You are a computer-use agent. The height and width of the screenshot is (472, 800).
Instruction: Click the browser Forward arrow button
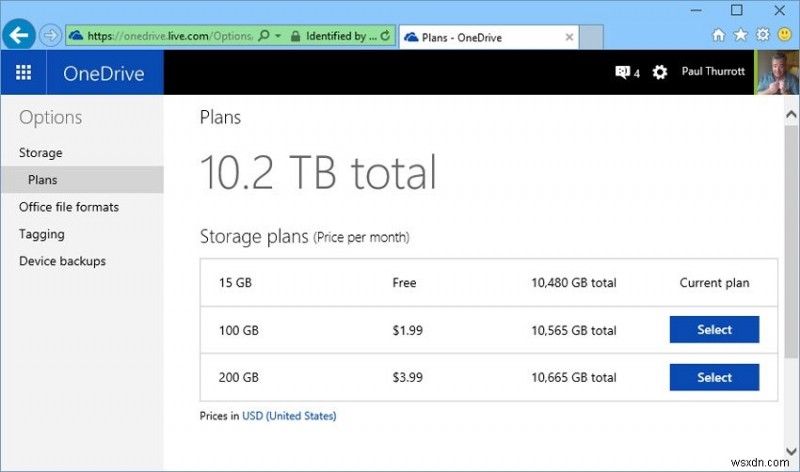[x=50, y=35]
